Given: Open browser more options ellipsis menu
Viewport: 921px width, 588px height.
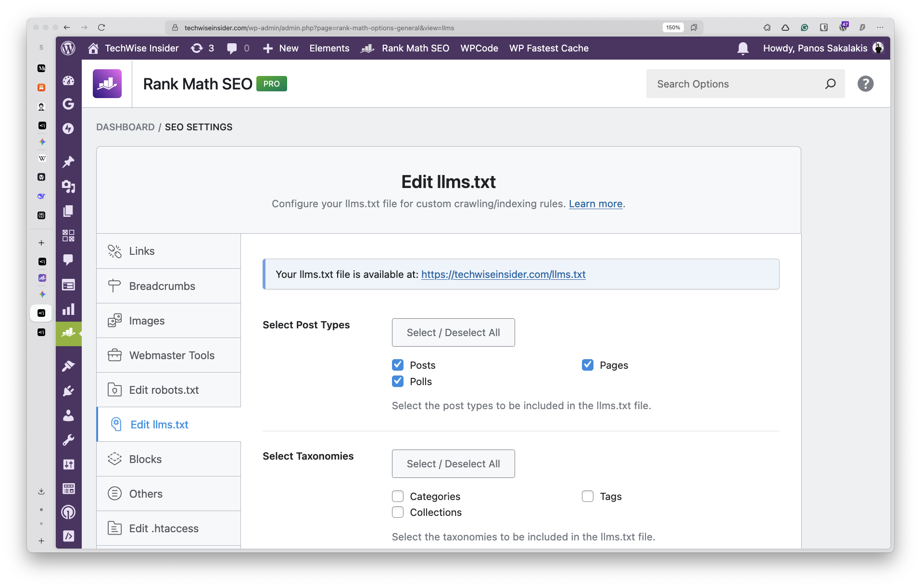Looking at the screenshot, I should click(880, 27).
